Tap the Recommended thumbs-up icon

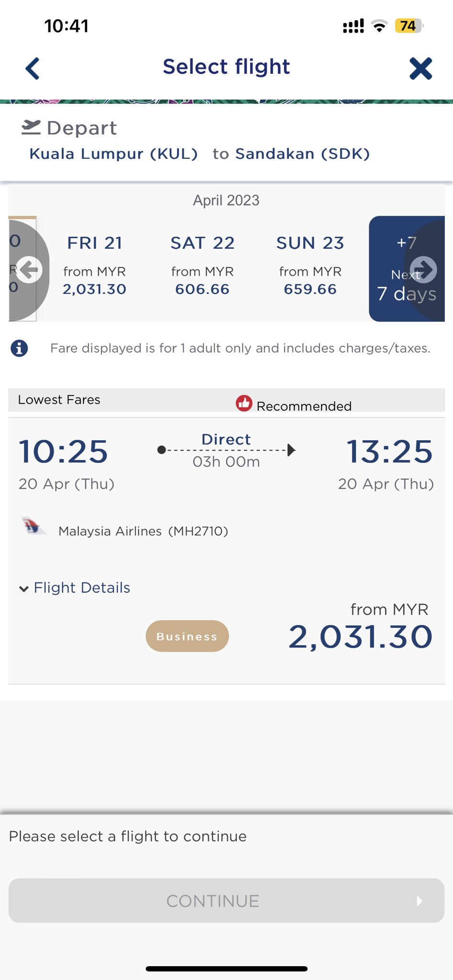pyautogui.click(x=244, y=403)
